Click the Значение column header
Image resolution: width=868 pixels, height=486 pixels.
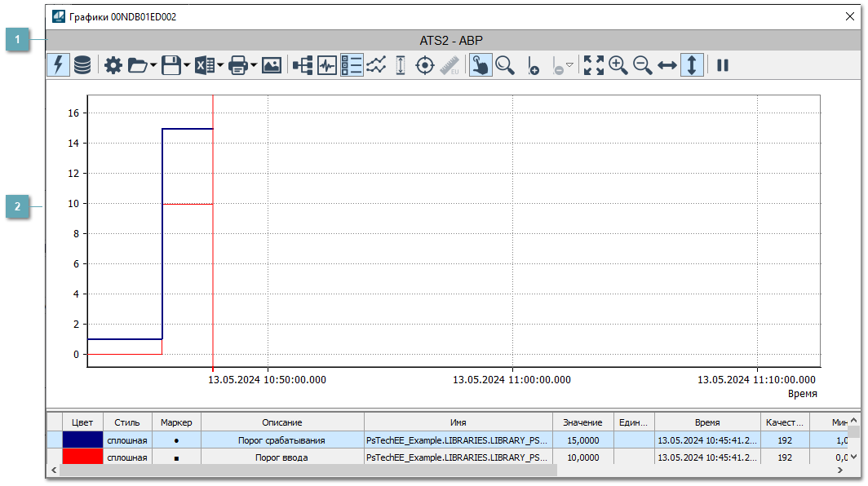[x=582, y=422]
